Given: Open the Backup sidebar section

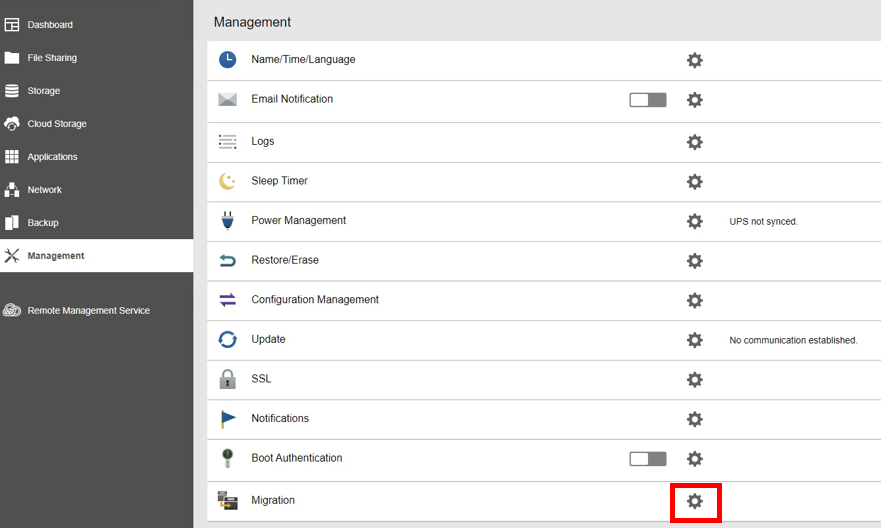Looking at the screenshot, I should point(43,223).
